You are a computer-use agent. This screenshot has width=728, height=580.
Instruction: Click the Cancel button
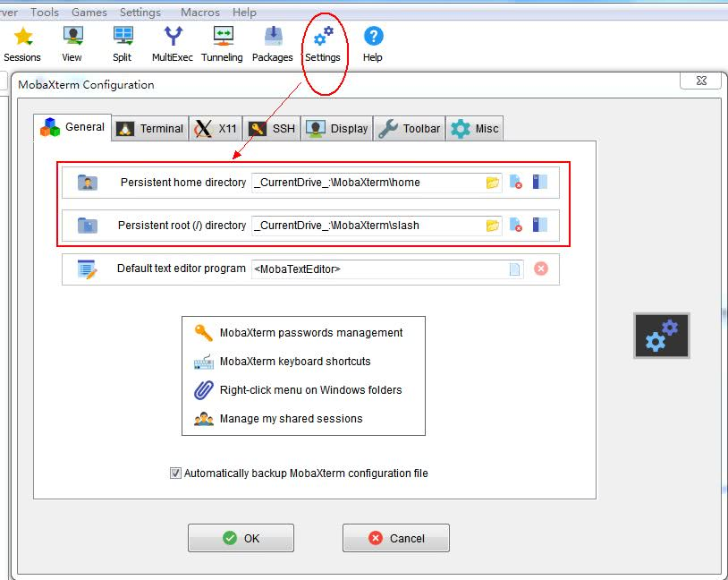tap(396, 538)
